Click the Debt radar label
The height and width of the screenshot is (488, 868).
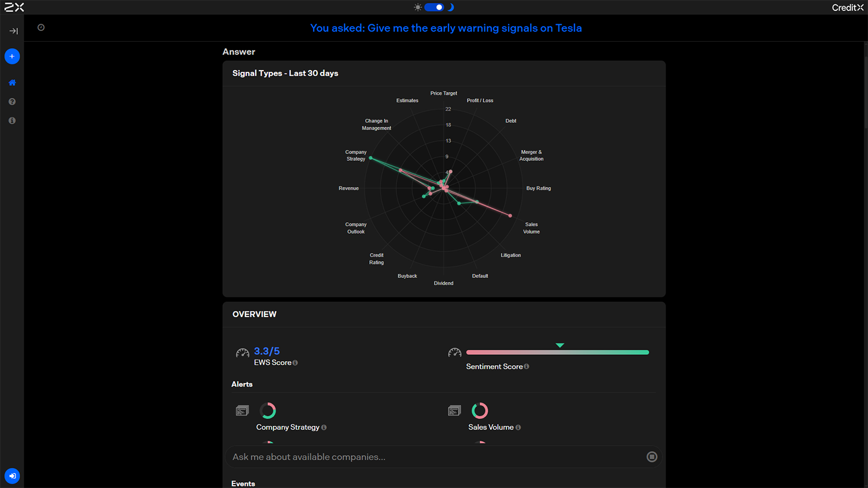[511, 121]
